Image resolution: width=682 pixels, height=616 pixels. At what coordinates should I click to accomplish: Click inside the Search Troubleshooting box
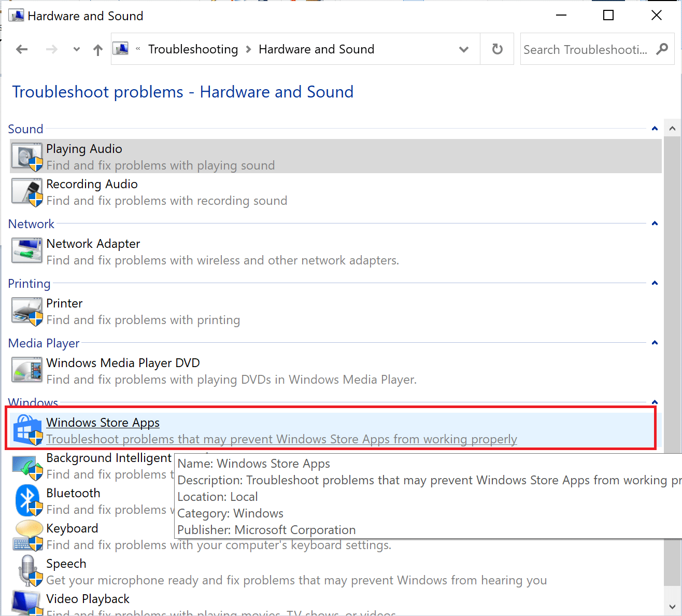[x=585, y=49]
